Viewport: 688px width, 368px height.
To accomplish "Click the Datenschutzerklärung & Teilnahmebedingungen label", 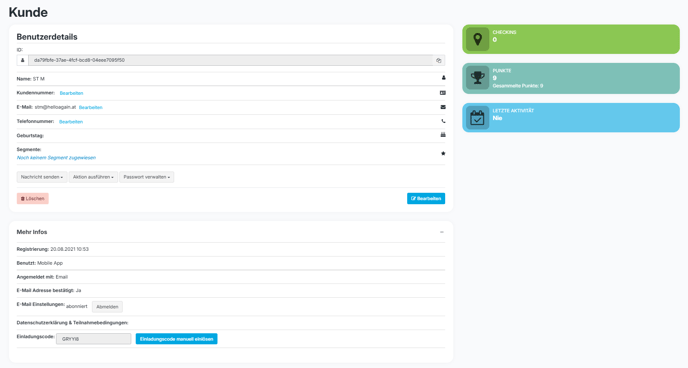I will click(72, 323).
